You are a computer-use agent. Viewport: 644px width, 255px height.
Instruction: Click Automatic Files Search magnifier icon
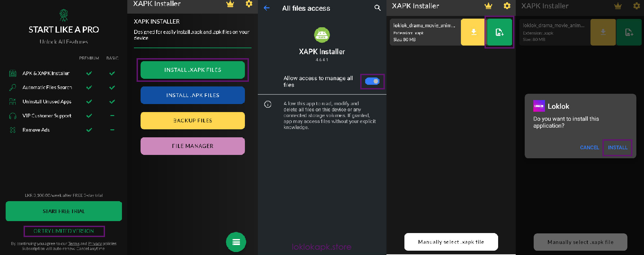[13, 87]
